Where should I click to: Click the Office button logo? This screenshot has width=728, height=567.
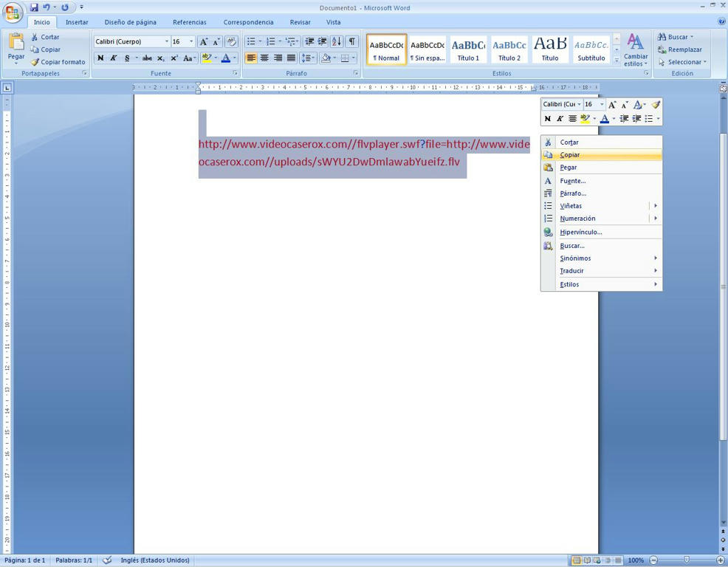pyautogui.click(x=13, y=13)
